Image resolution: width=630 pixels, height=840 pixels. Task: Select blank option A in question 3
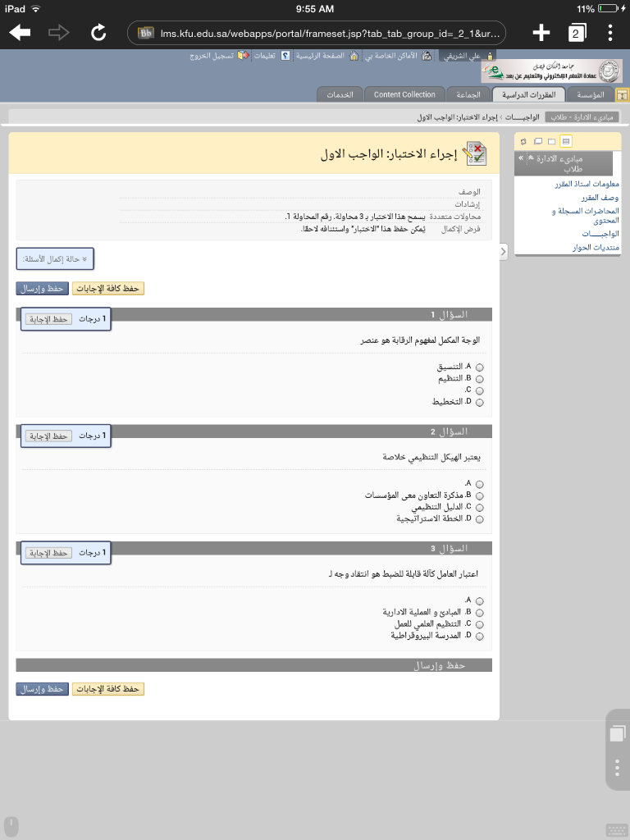coord(479,601)
